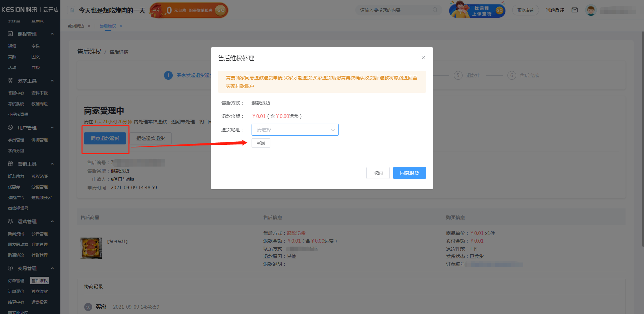
Task: Click the 用户管理 person icon in sidebar
Action: coord(10,127)
